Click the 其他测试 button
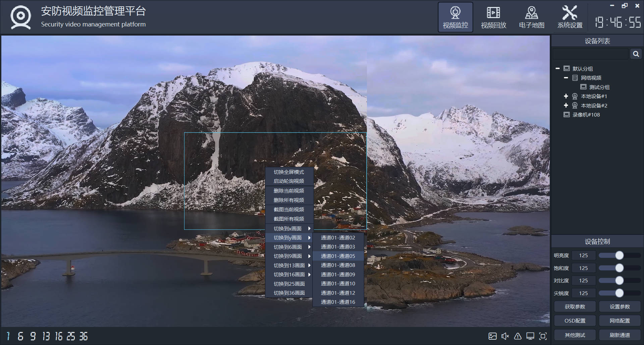644x345 pixels. click(x=575, y=335)
